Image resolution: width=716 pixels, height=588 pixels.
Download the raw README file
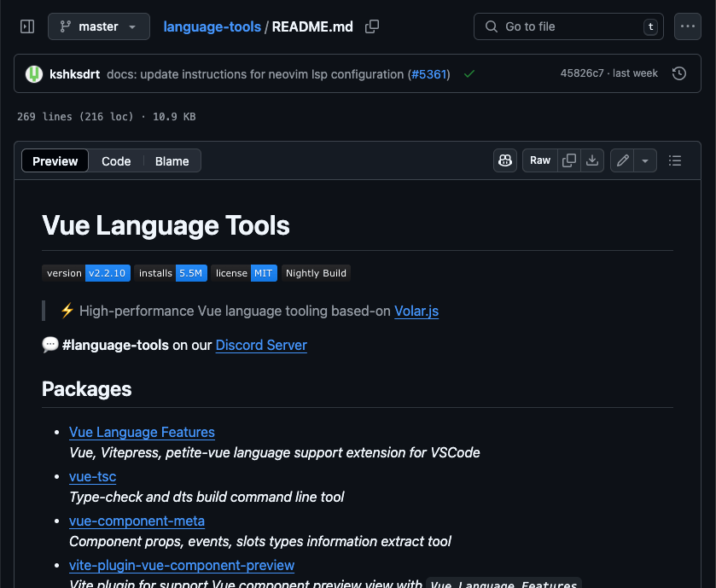coord(592,160)
